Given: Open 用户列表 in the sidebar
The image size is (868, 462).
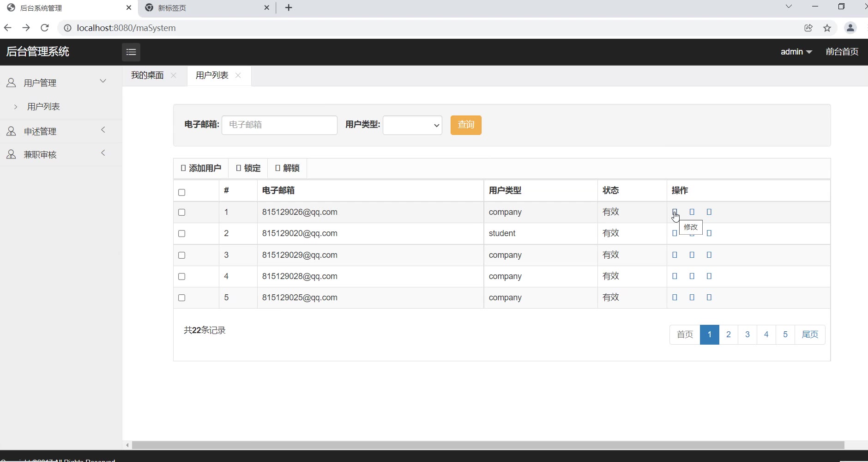Looking at the screenshot, I should tap(43, 107).
